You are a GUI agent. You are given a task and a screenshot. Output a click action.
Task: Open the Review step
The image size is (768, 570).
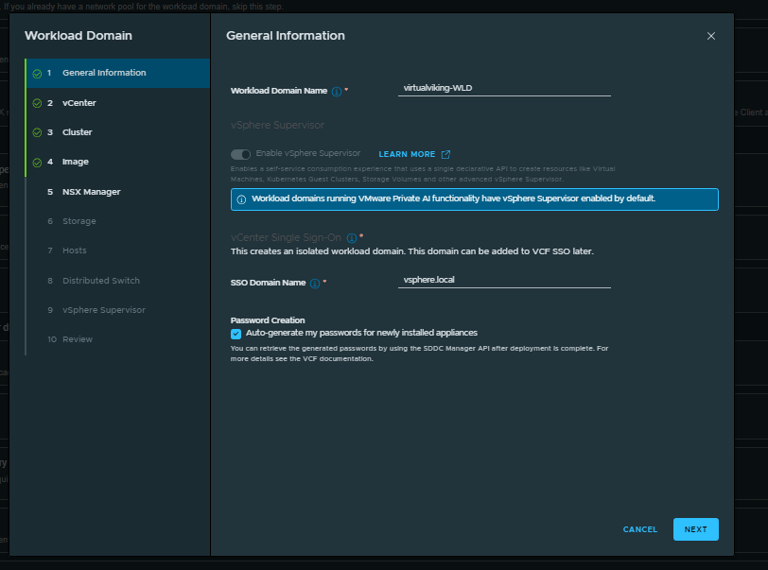coord(77,339)
